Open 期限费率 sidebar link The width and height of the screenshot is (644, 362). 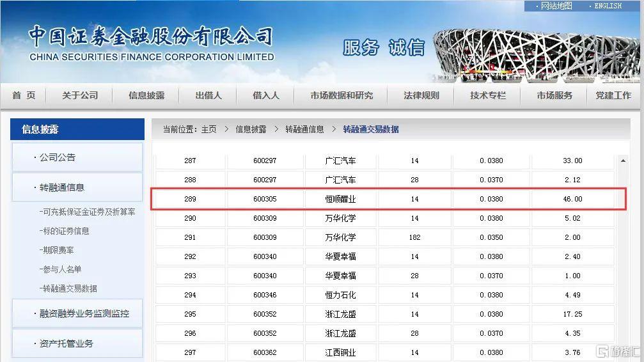(57, 250)
